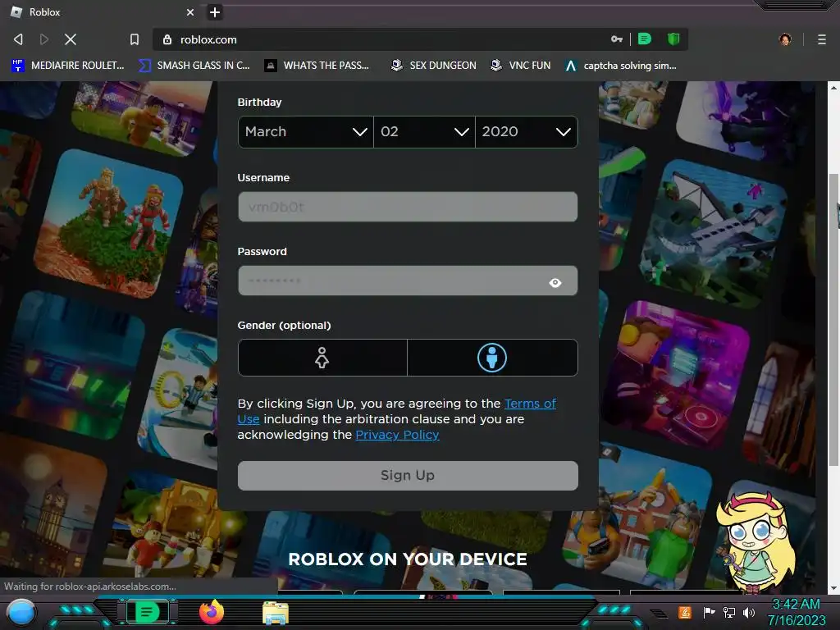Screen dimensions: 840x630
Task: Select the male gender option
Action: [492, 358]
